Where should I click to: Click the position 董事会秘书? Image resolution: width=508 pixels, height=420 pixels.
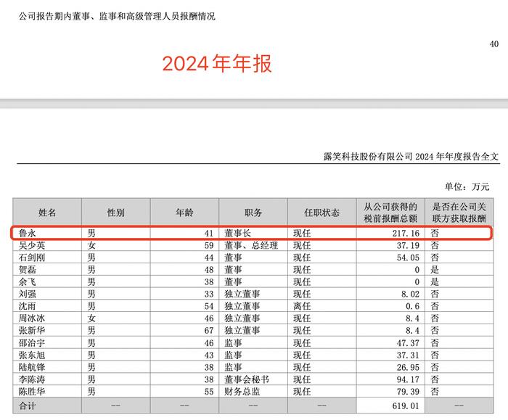pyautogui.click(x=247, y=379)
